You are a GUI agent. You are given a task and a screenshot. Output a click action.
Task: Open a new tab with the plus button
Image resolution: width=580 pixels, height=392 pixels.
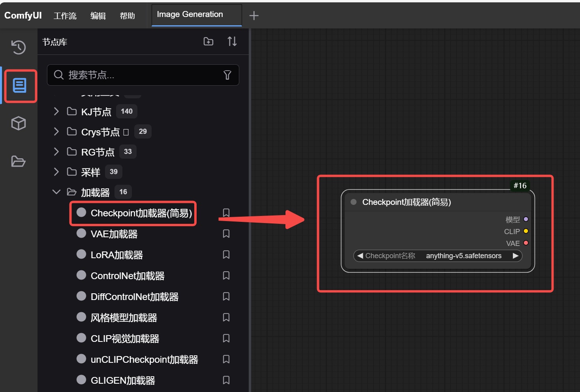click(254, 15)
